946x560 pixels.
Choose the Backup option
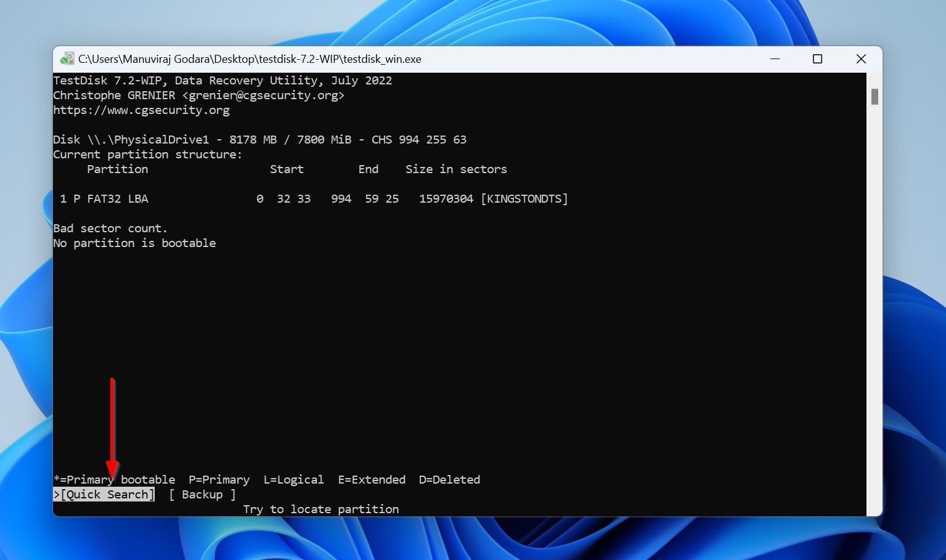click(x=202, y=494)
